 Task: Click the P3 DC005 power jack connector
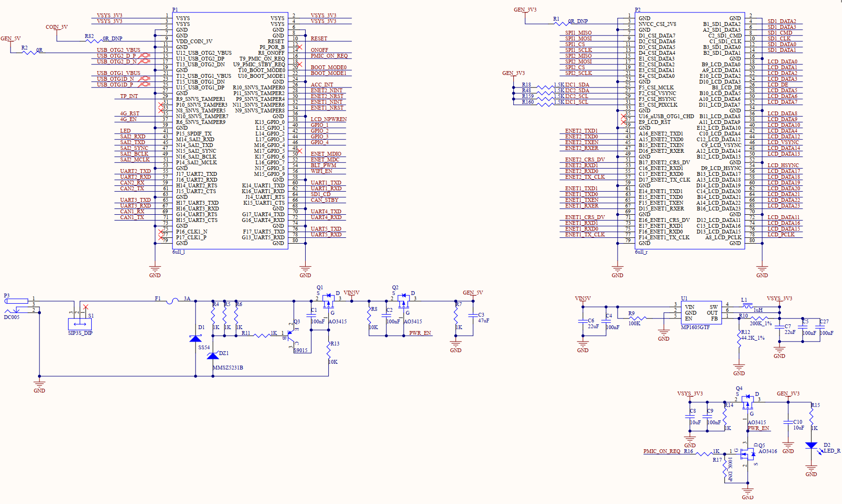[x=17, y=301]
